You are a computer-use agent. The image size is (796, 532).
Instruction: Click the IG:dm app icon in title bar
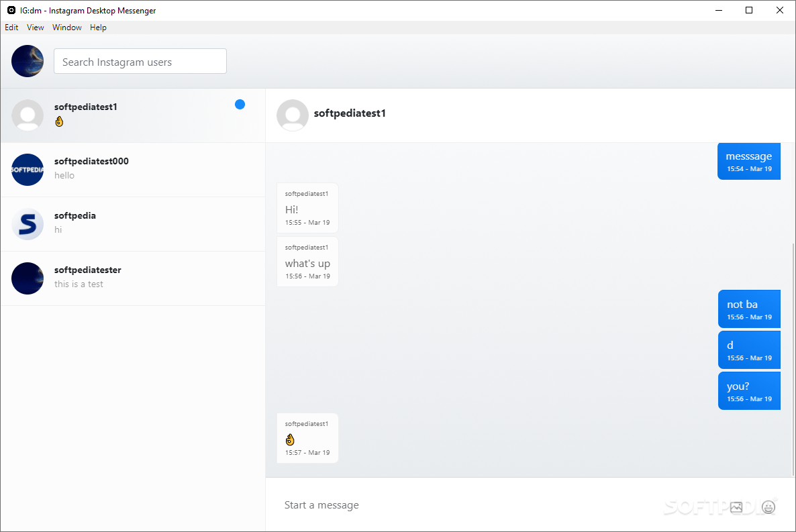tap(11, 10)
